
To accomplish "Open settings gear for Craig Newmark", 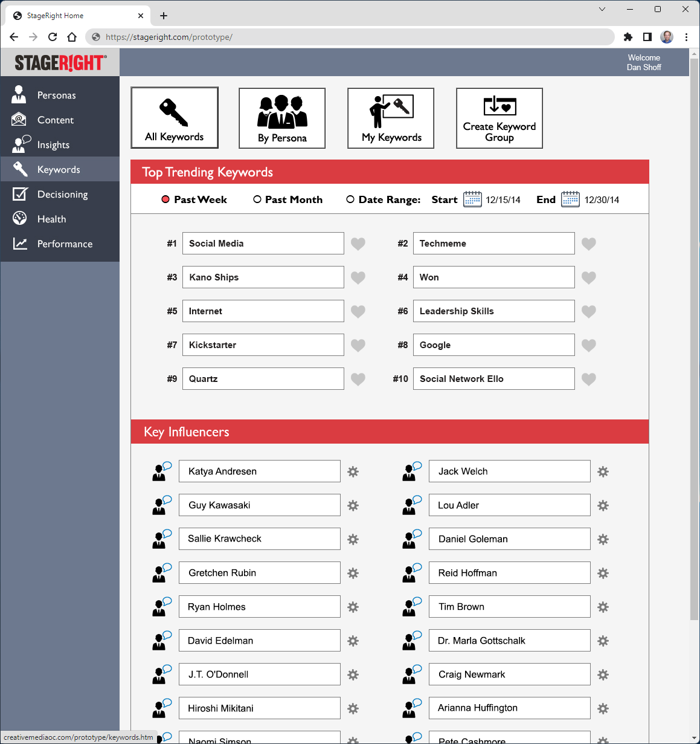I will 603,674.
